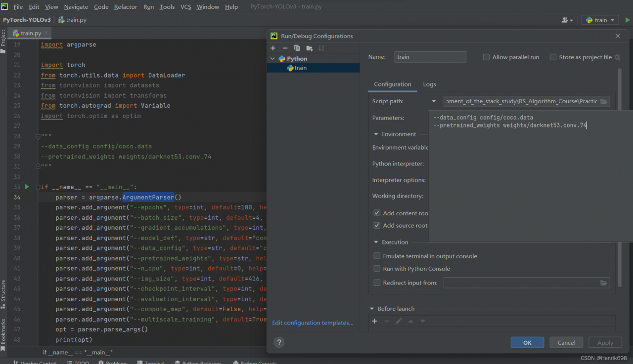Click the move into new folder icon
This screenshot has width=633, height=364.
click(x=310, y=48)
